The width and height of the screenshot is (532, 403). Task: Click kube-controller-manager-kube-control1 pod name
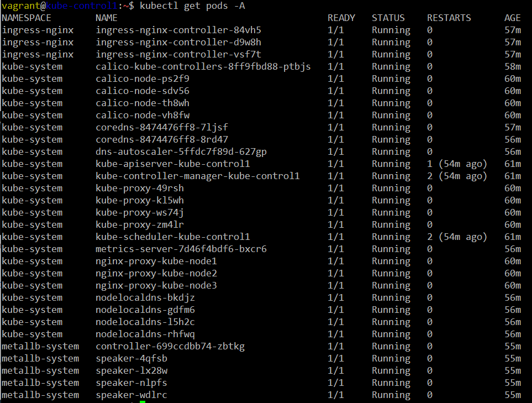point(198,176)
